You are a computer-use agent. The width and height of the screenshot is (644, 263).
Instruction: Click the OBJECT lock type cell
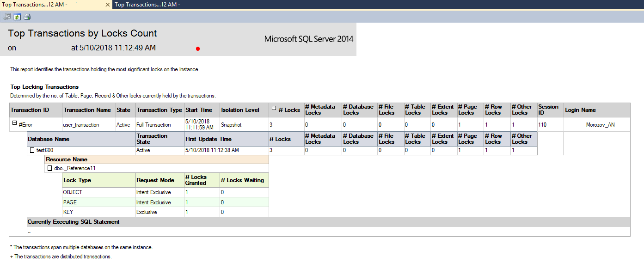tap(73, 192)
